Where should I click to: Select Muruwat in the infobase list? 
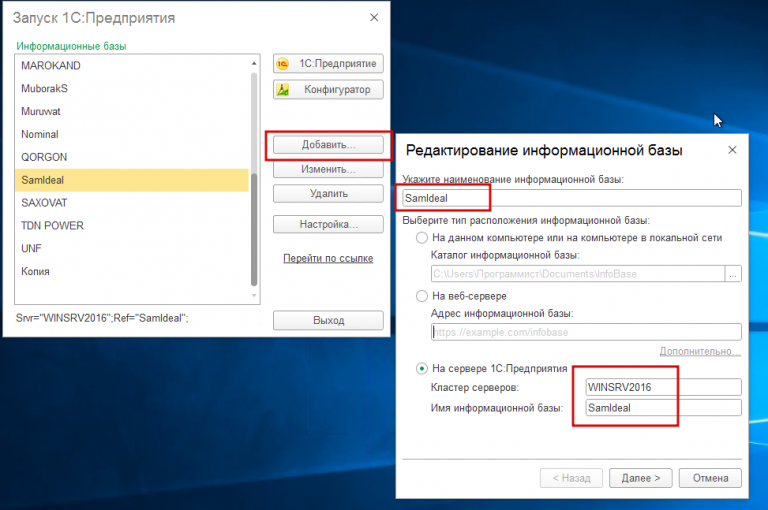click(132, 112)
